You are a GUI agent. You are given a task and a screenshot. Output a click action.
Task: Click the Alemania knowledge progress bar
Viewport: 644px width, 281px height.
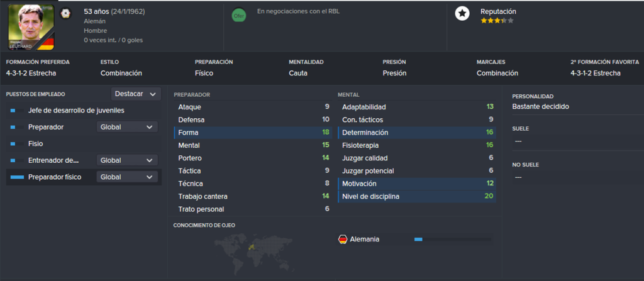[453, 239]
